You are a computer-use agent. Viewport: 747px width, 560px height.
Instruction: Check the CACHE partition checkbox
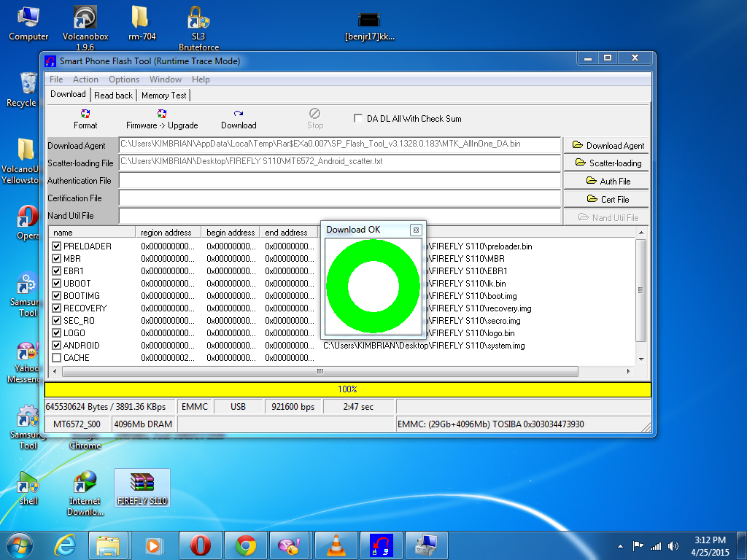[x=57, y=358]
